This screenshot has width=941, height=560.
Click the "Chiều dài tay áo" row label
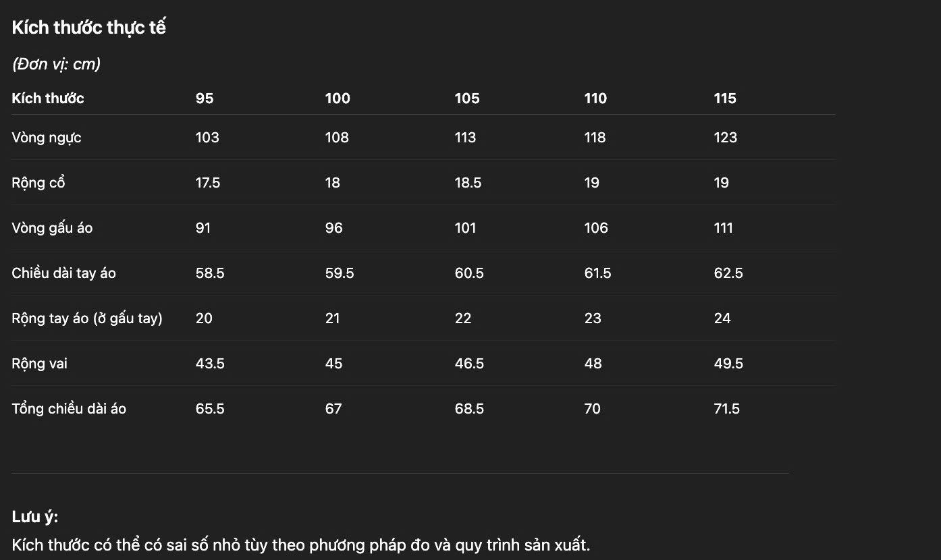pyautogui.click(x=64, y=273)
